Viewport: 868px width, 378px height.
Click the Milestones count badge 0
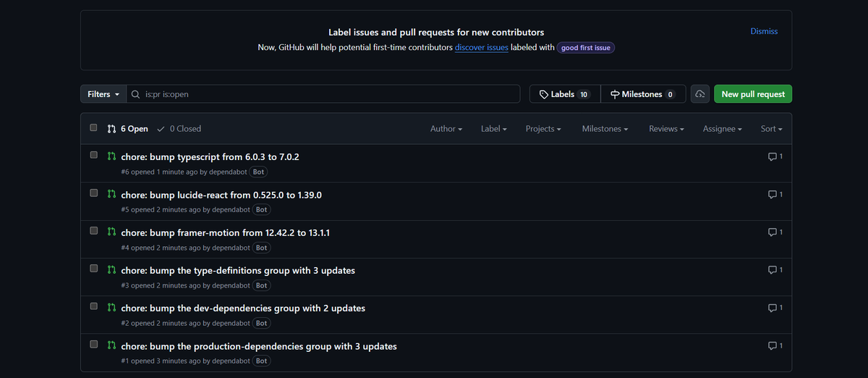(670, 94)
